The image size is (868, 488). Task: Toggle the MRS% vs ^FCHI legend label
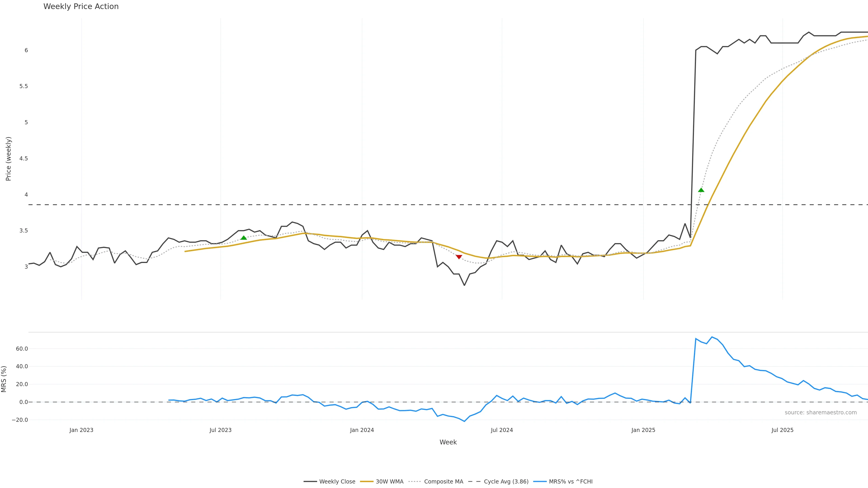[x=571, y=482]
